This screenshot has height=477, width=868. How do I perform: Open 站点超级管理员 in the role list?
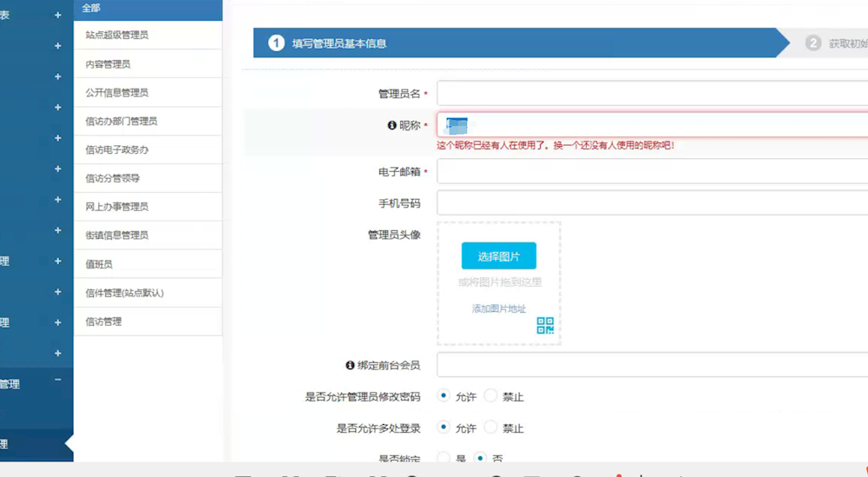pos(117,36)
